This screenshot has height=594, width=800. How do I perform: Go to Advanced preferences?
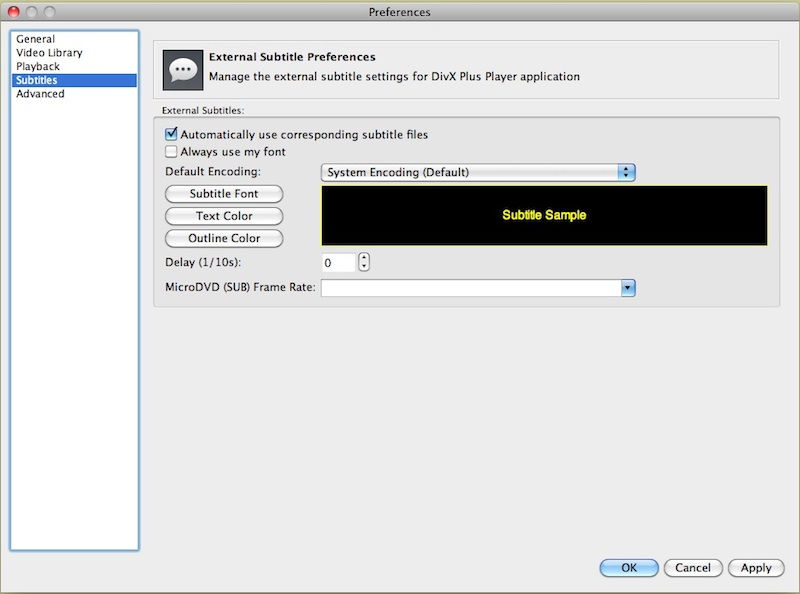pyautogui.click(x=40, y=94)
